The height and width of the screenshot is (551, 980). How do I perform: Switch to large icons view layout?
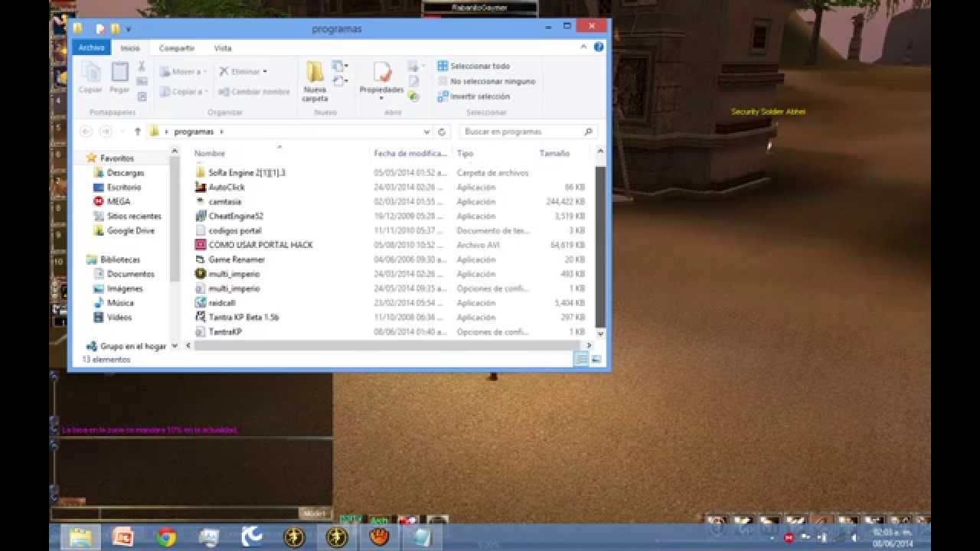[596, 359]
